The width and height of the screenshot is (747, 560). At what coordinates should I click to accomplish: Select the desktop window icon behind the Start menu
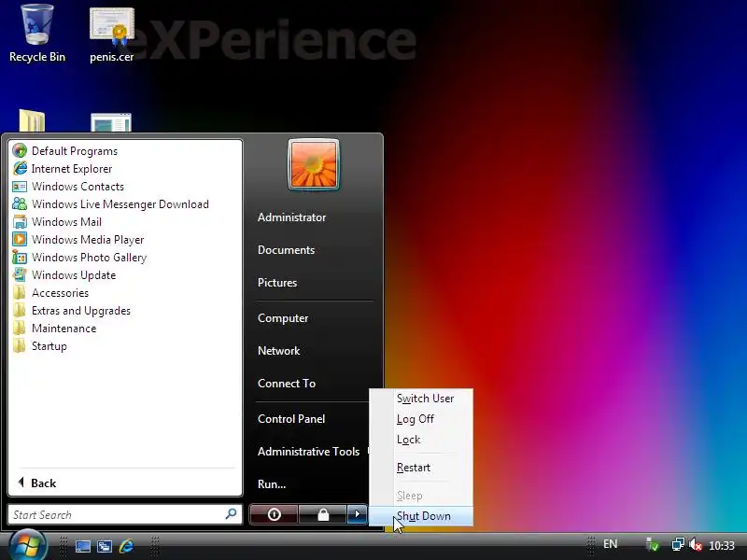[111, 122]
